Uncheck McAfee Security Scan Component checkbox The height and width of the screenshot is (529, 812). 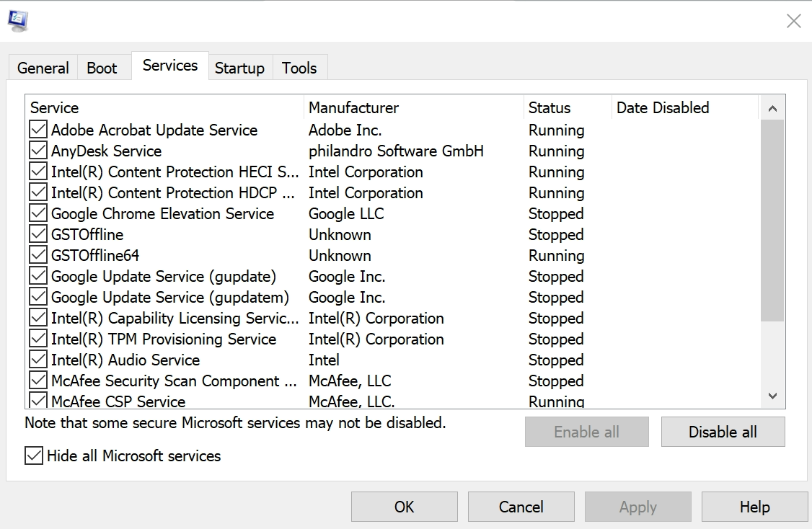point(37,381)
